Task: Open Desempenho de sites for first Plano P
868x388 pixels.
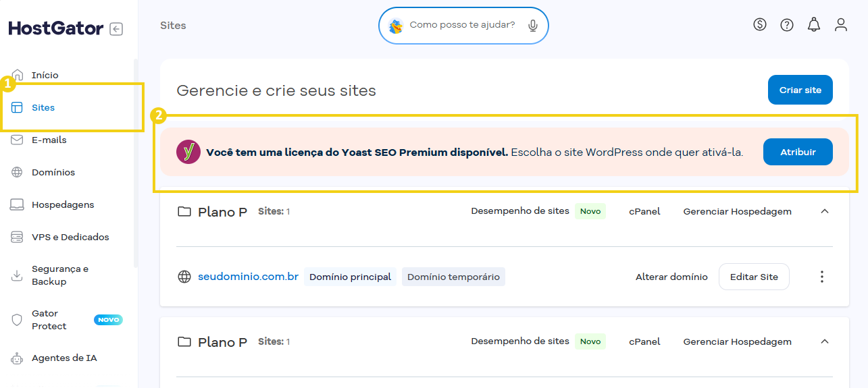Action: (520, 211)
